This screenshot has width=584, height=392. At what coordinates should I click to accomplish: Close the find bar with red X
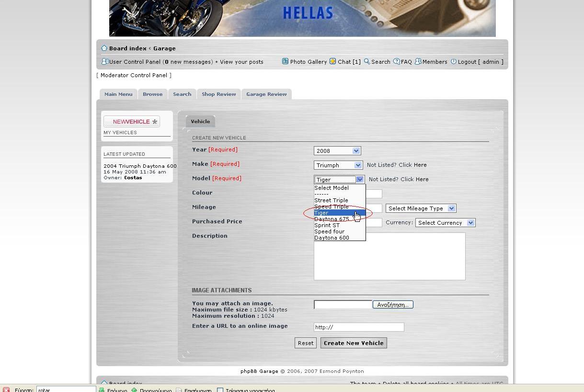6,390
